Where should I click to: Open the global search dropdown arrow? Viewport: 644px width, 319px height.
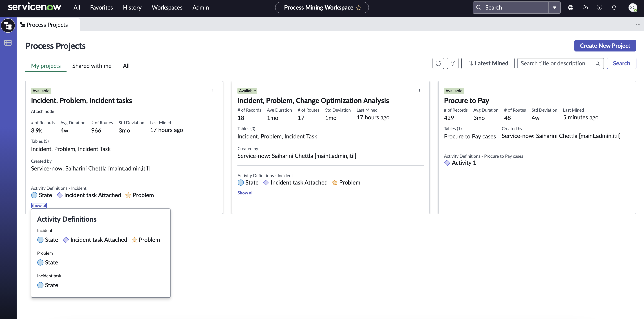554,8
